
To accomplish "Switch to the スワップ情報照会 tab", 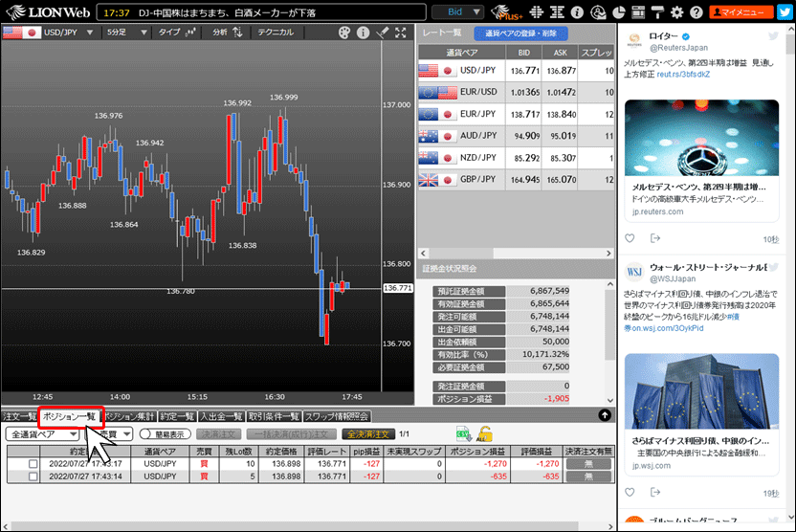I will click(337, 416).
